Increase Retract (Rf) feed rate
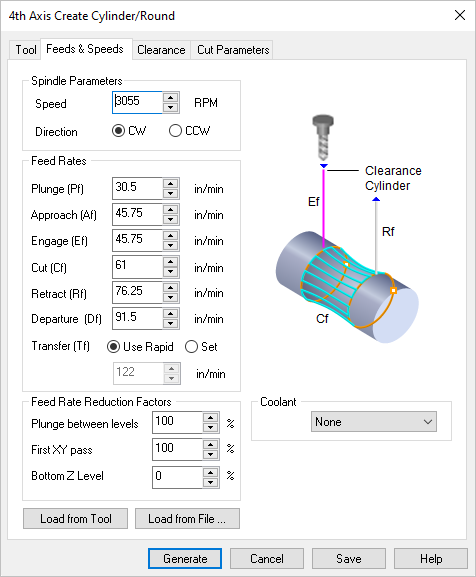The height and width of the screenshot is (577, 476). pos(170,288)
